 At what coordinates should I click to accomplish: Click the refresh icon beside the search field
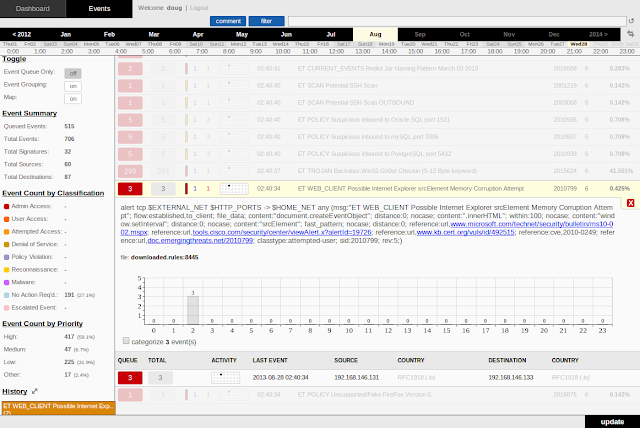[x=631, y=21]
